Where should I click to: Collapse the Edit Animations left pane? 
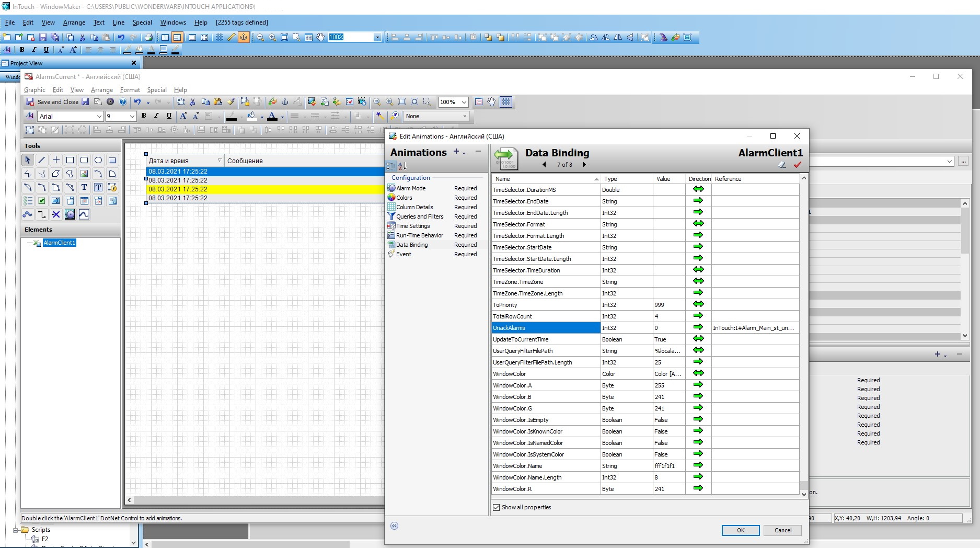(395, 526)
